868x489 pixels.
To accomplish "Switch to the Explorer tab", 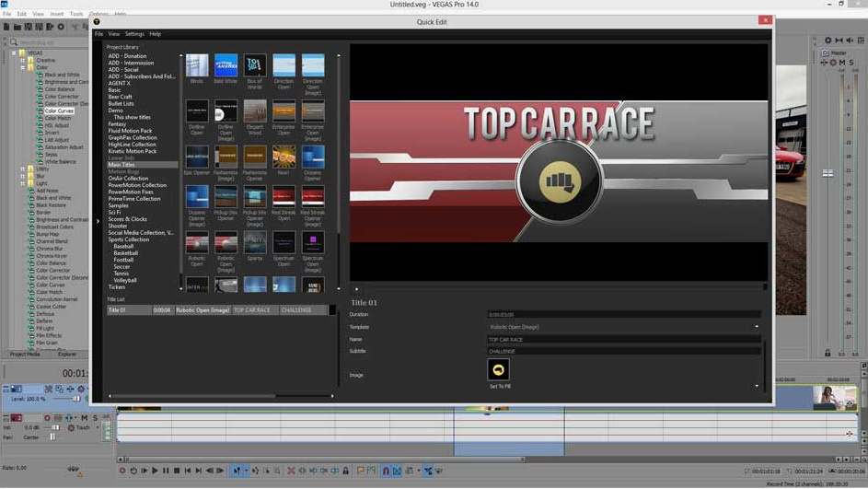I will click(67, 354).
